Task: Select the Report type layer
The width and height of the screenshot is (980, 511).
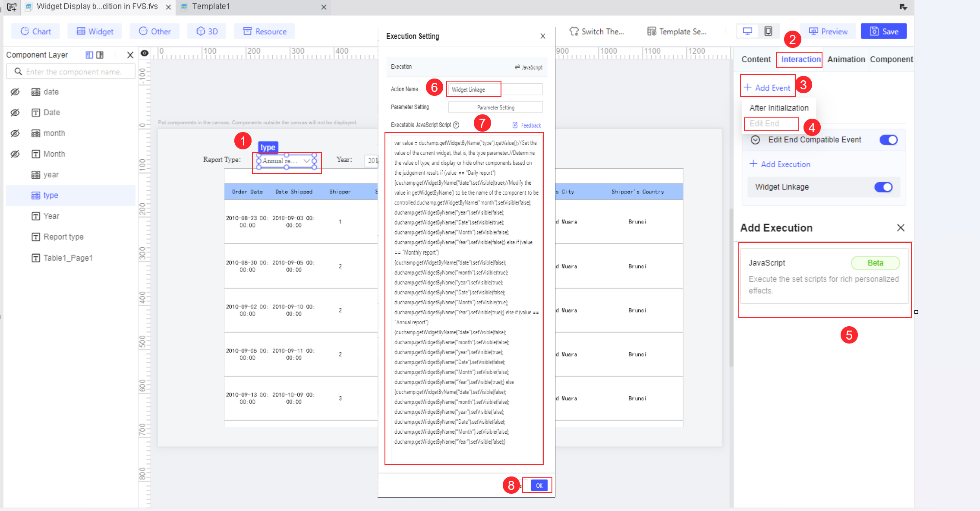Action: [71, 237]
